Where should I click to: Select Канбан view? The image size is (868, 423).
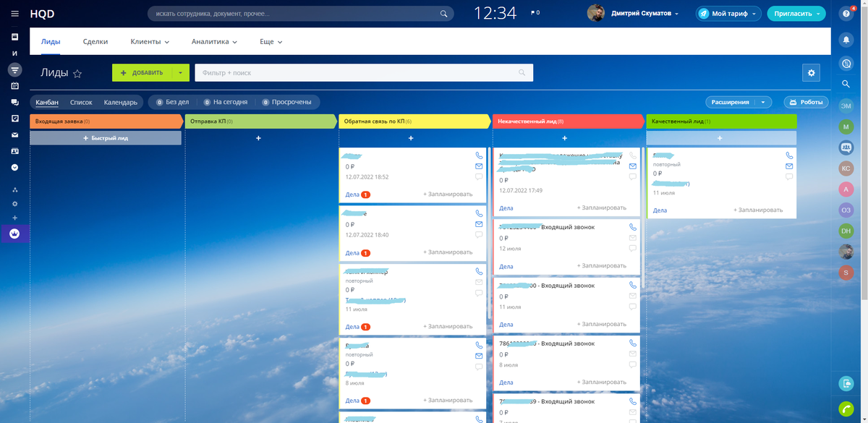pos(47,102)
